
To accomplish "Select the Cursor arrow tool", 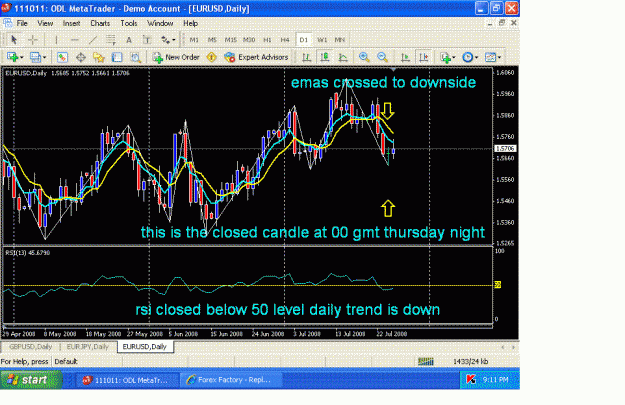I will [x=14, y=39].
